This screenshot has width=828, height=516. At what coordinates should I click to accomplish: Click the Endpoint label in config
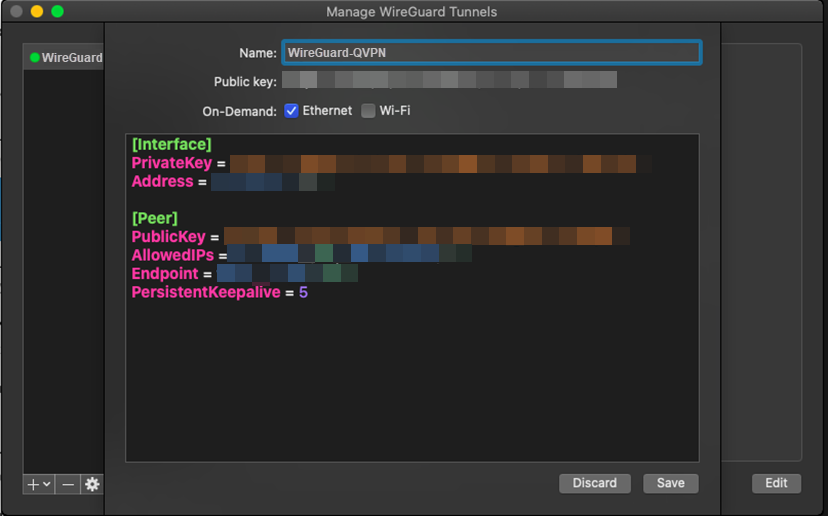click(165, 274)
